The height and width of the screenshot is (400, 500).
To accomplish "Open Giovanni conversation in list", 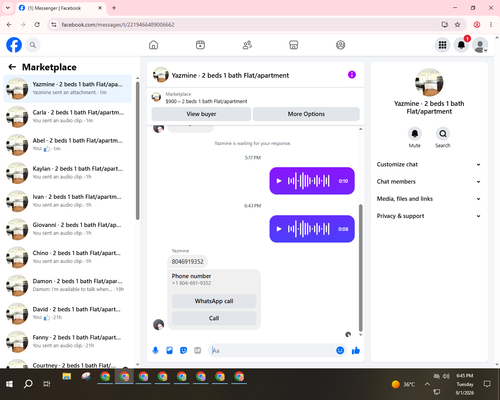I will click(x=67, y=229).
